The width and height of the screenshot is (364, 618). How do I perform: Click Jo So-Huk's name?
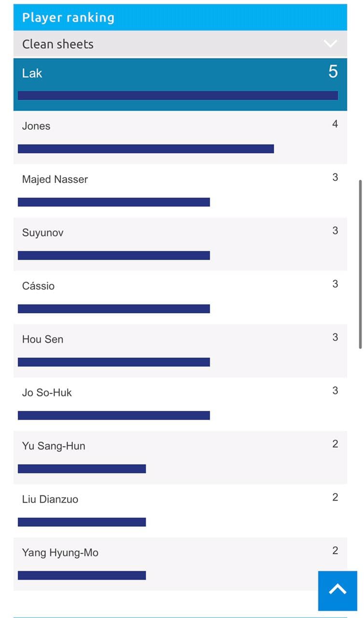coord(47,393)
